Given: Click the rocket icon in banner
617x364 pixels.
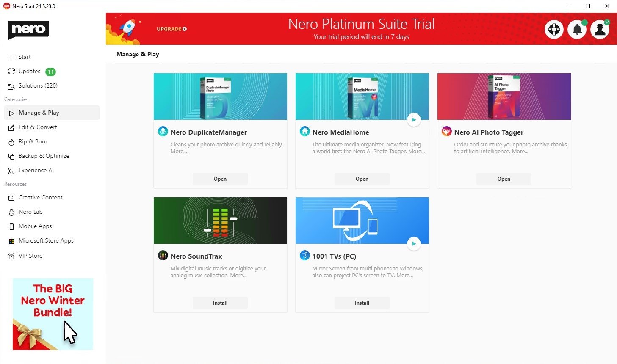Looking at the screenshot, I should pyautogui.click(x=127, y=29).
